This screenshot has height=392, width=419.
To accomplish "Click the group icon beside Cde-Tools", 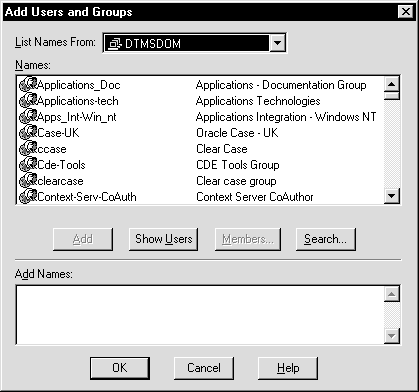I will pos(28,165).
